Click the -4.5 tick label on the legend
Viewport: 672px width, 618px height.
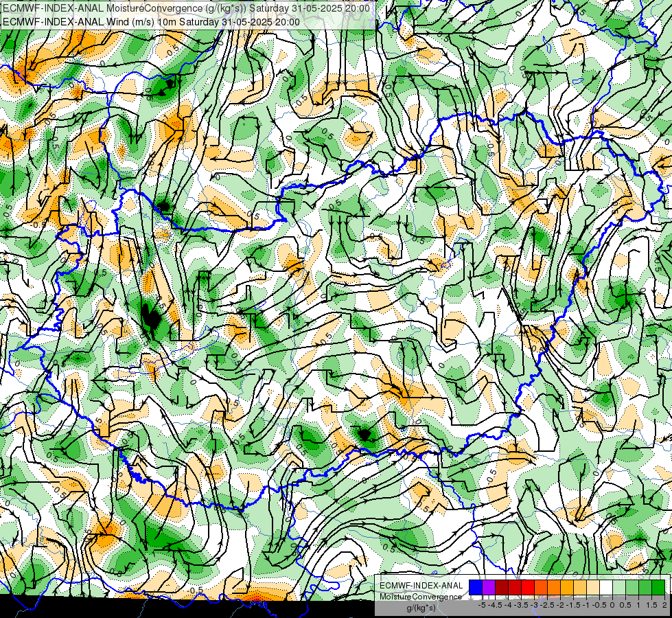pyautogui.click(x=495, y=605)
